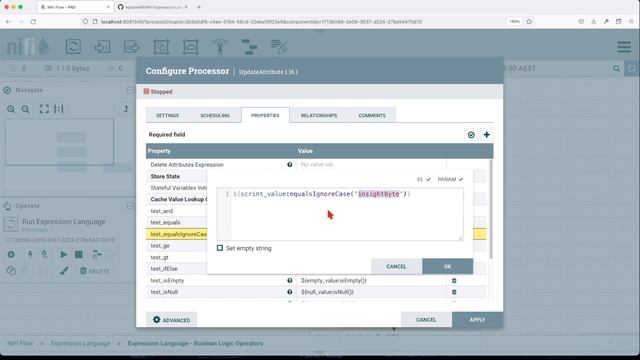Select the PROPERTIES tab
Viewport: 640px width, 360px height.
coord(265,116)
